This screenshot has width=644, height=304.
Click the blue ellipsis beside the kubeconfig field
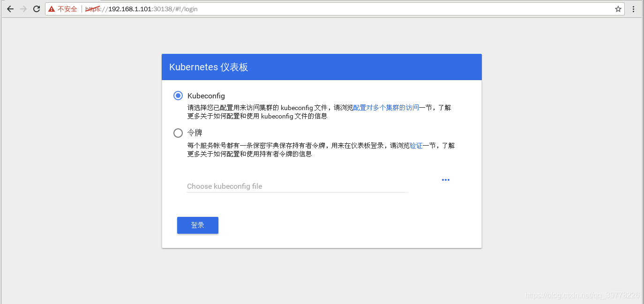coord(445,179)
